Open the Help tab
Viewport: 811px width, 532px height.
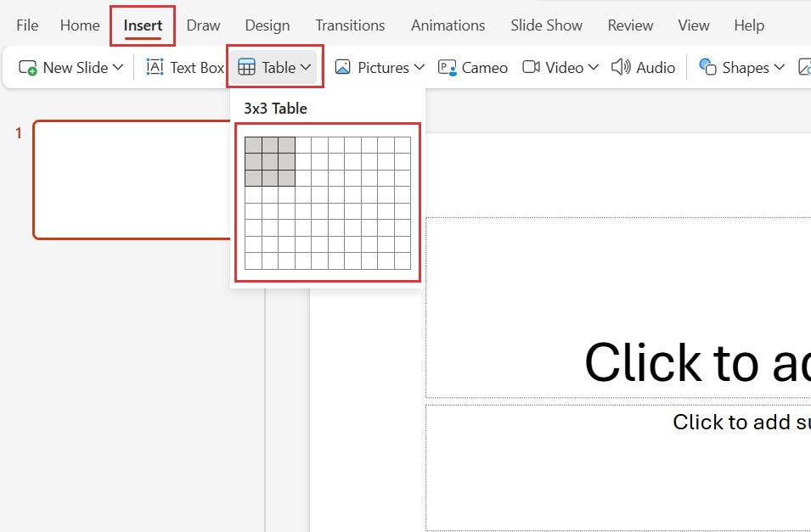pos(749,25)
